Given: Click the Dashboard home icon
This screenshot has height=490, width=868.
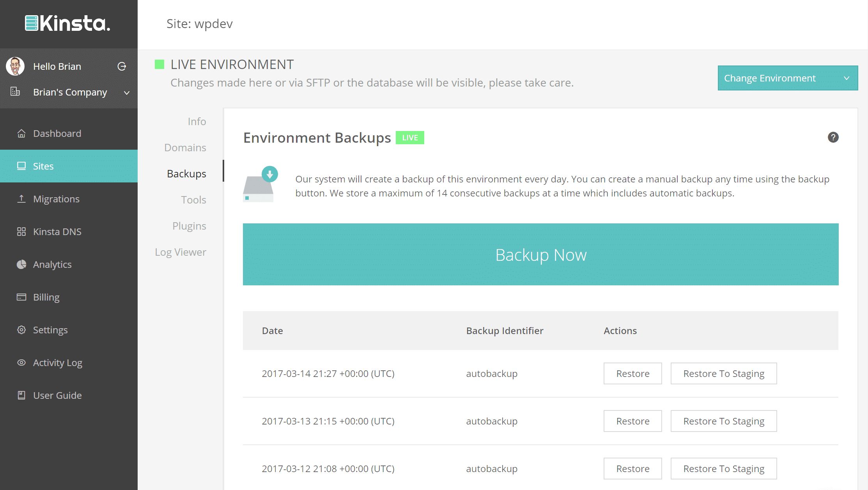Looking at the screenshot, I should tap(21, 133).
